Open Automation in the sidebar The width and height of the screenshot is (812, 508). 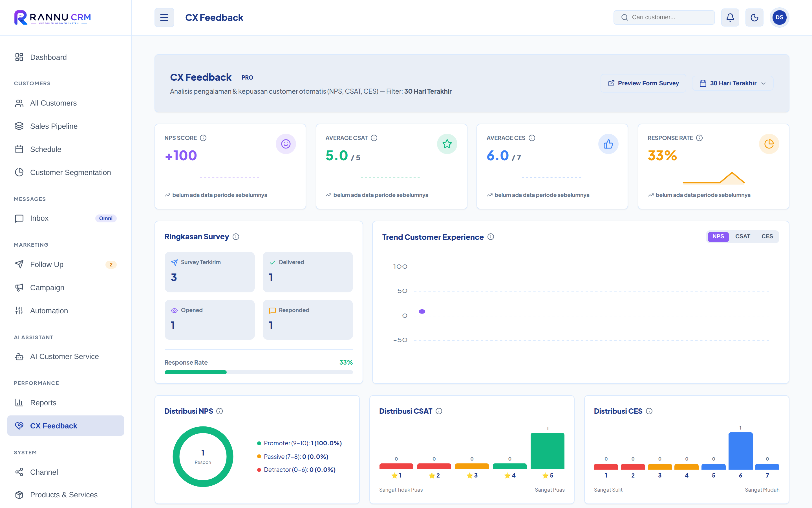pyautogui.click(x=66, y=311)
